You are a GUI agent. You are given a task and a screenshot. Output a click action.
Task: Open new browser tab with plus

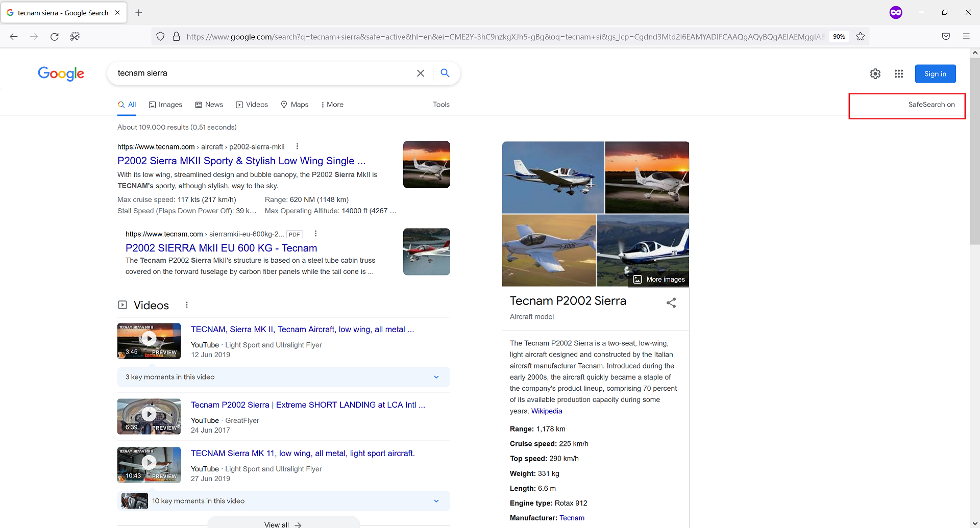coord(139,13)
